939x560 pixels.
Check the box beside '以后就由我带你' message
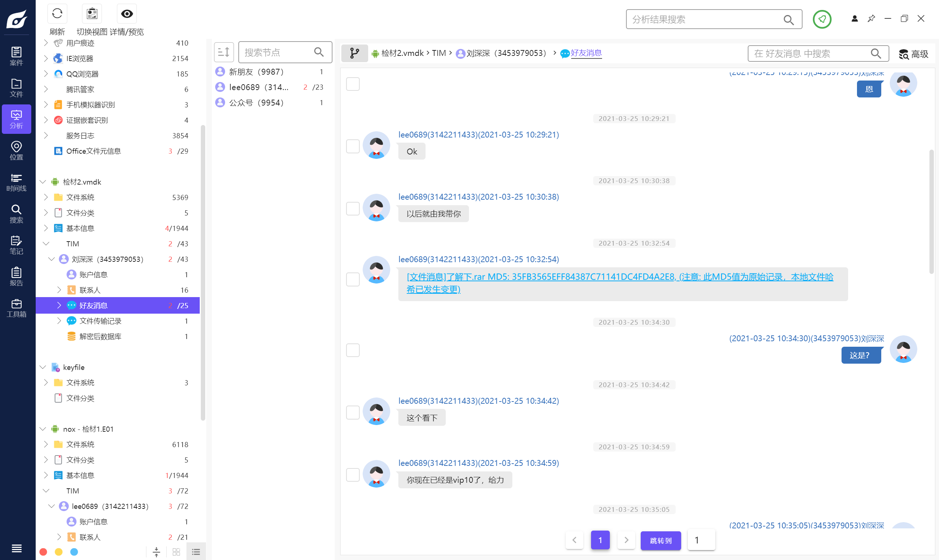pyautogui.click(x=352, y=209)
